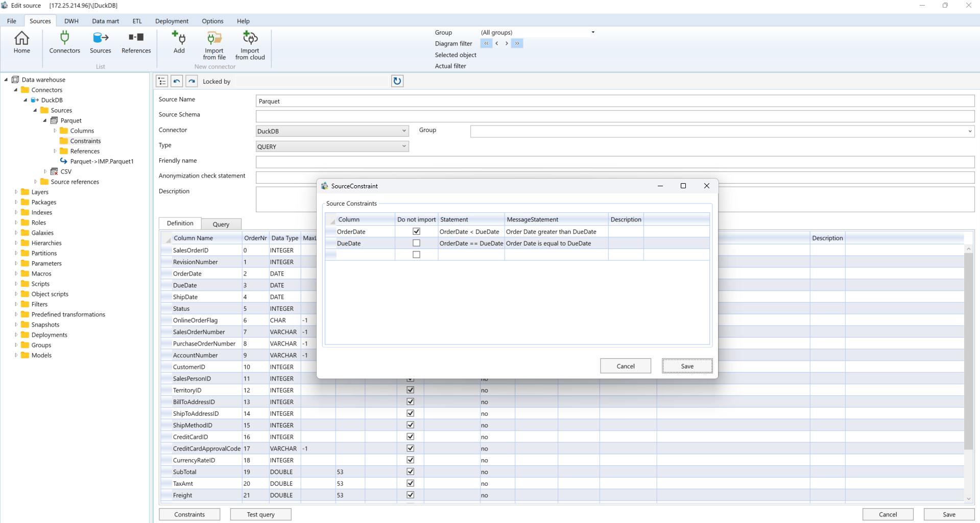Toggle checkbox in SubTotal row

pos(410,472)
